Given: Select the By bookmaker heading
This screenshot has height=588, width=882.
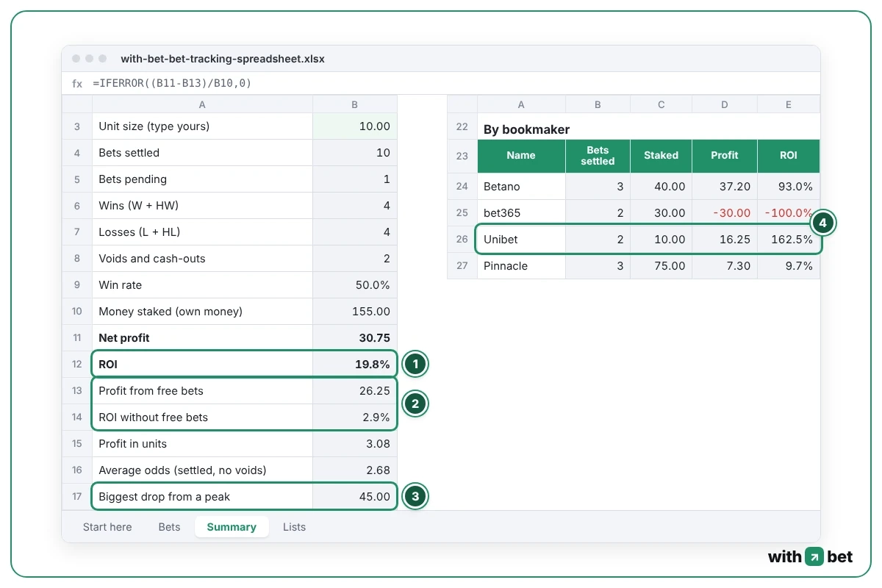Looking at the screenshot, I should point(526,129).
